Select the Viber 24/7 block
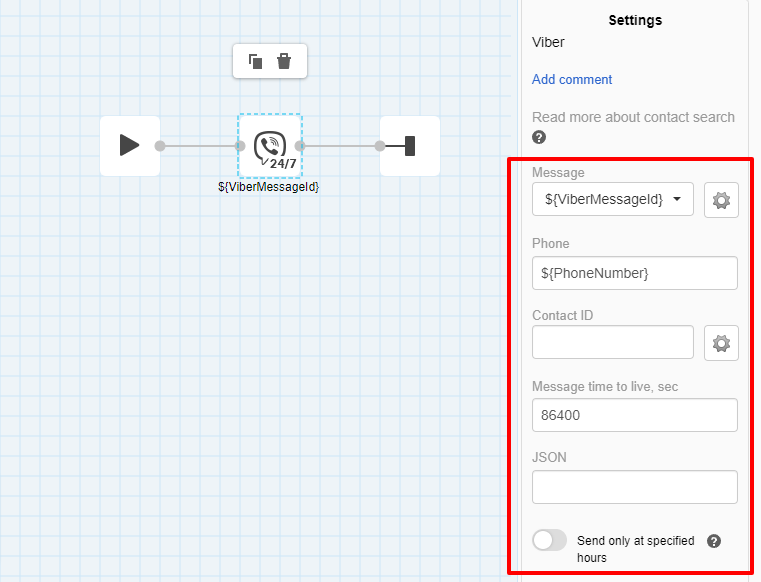 [270, 146]
